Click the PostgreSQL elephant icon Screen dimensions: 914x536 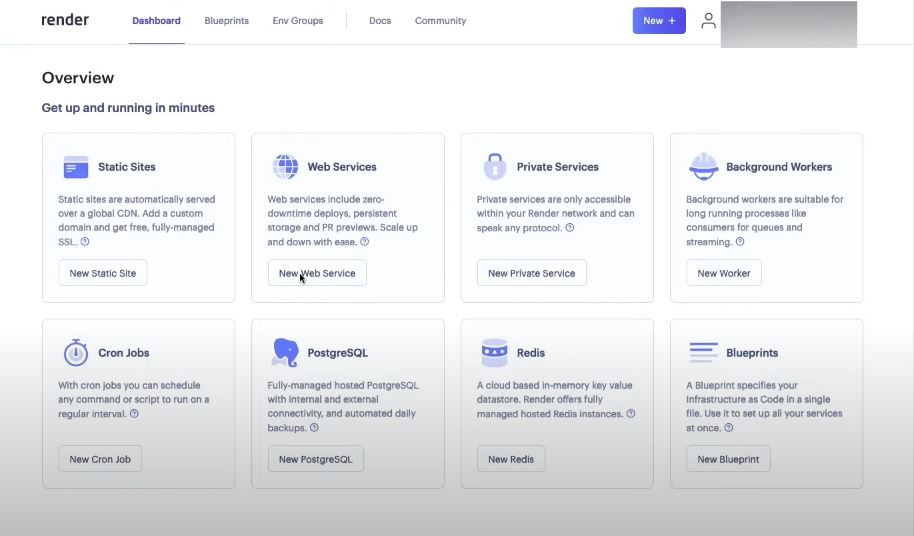285,352
